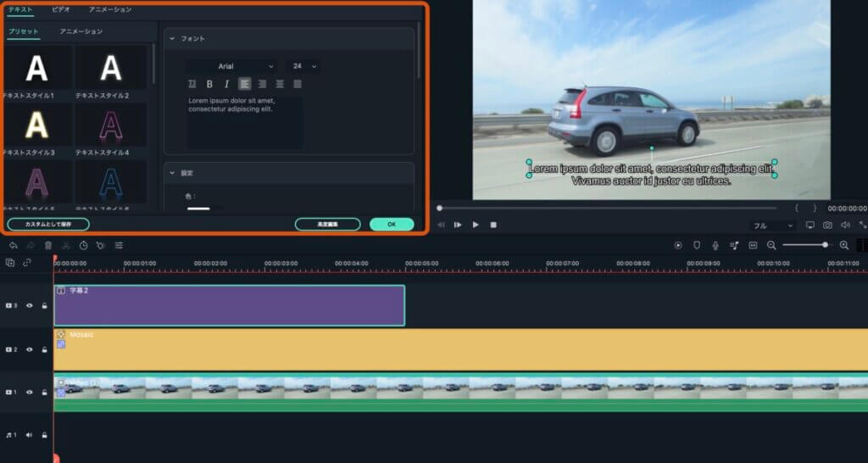
Task: Delete the selected clip with the trash icon
Action: (x=48, y=245)
